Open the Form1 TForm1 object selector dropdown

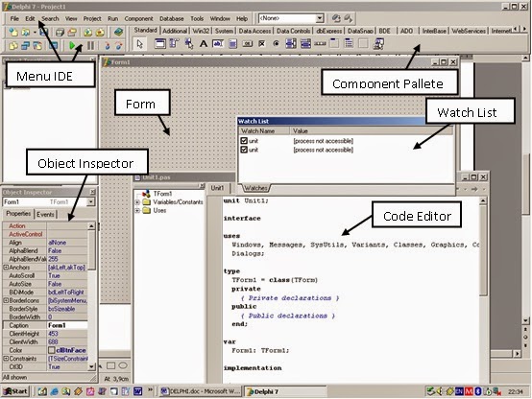tap(90, 201)
